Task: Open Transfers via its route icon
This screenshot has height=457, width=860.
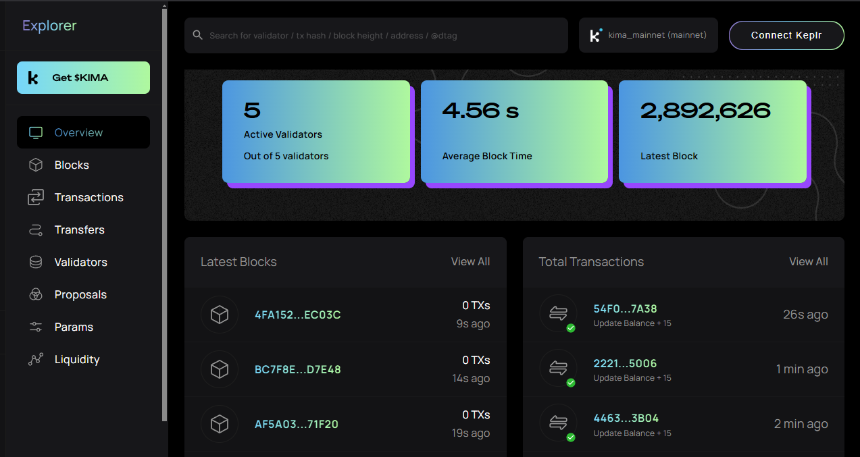Action: [x=36, y=230]
